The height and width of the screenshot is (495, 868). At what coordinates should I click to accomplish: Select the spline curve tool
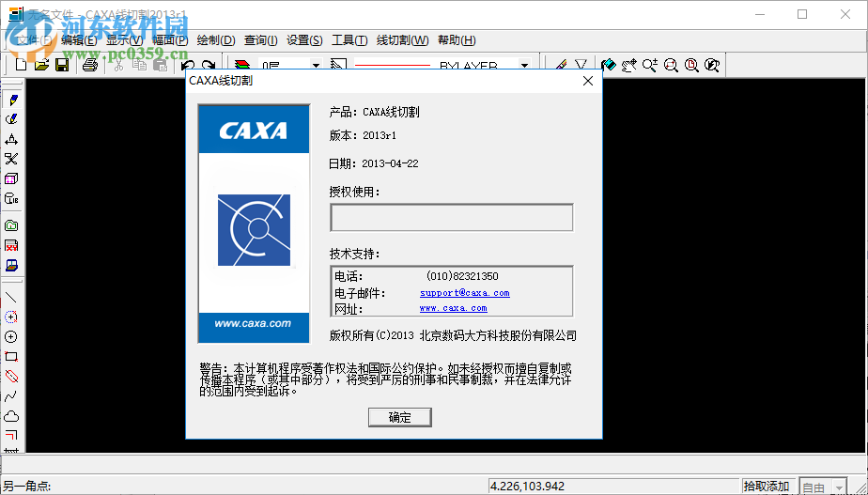pos(11,396)
